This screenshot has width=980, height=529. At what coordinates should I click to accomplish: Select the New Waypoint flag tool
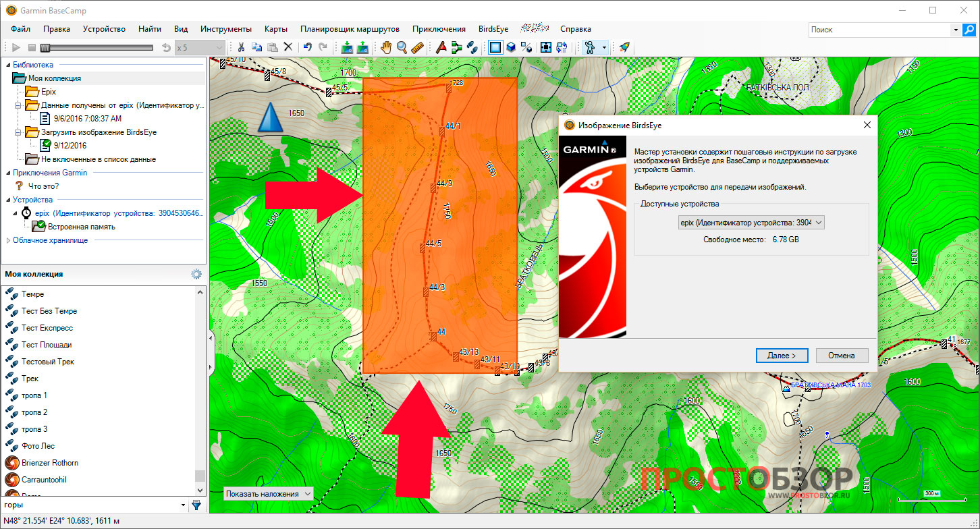[441, 47]
